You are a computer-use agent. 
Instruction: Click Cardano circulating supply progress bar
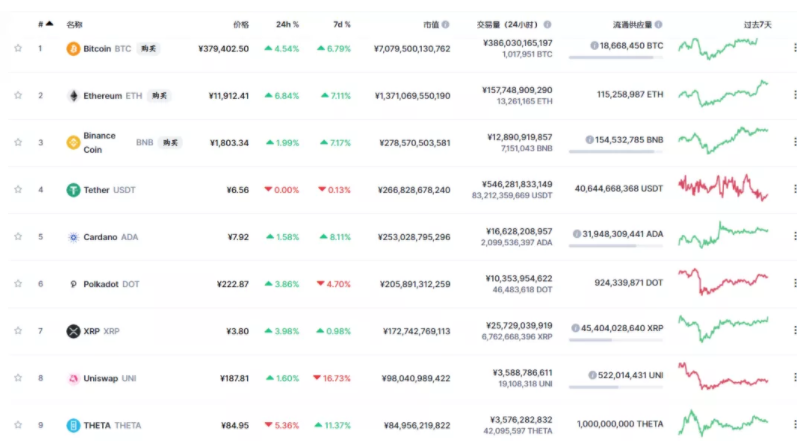pos(616,246)
